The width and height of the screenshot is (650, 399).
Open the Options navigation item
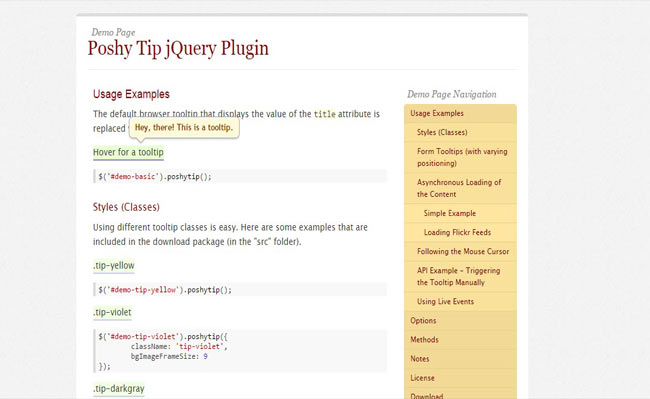(460, 321)
